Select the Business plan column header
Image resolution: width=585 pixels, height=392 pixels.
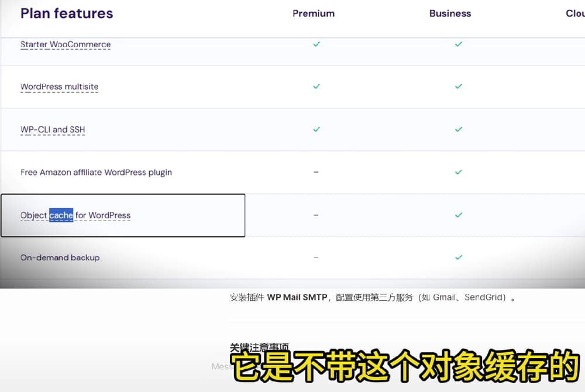[x=450, y=13]
